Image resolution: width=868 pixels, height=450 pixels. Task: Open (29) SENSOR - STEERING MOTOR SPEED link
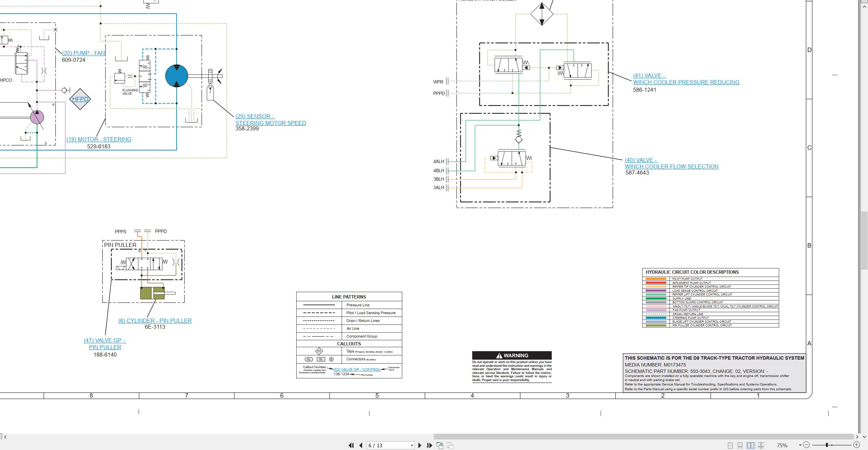(270, 120)
